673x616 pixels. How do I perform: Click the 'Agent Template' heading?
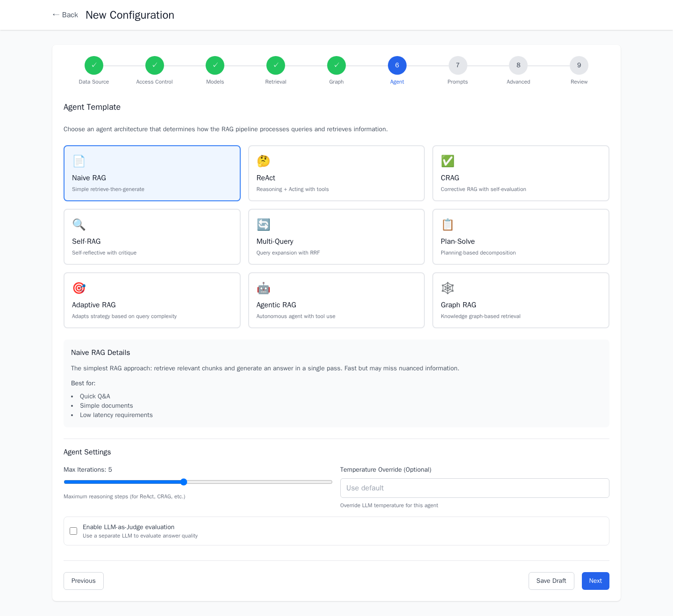(92, 107)
